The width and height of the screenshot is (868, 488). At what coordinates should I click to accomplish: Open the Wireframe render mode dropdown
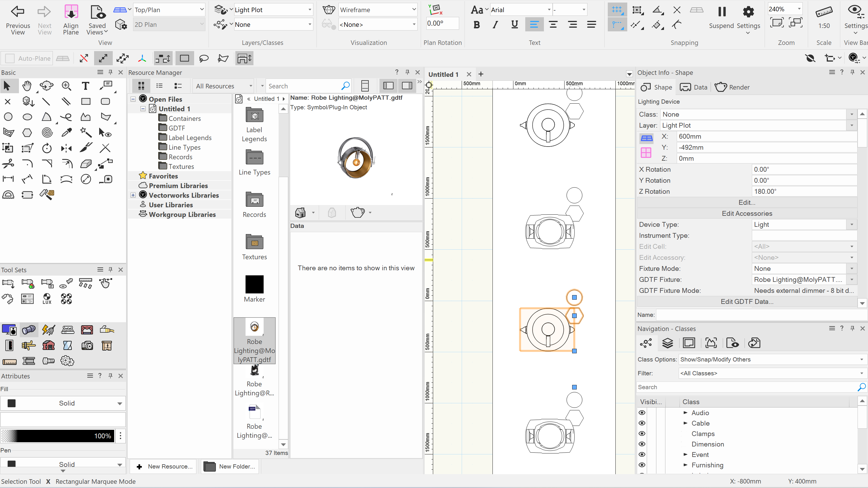378,10
